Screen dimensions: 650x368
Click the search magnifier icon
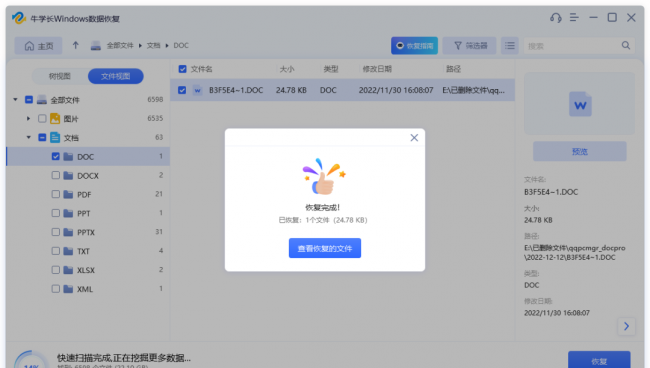(x=626, y=46)
